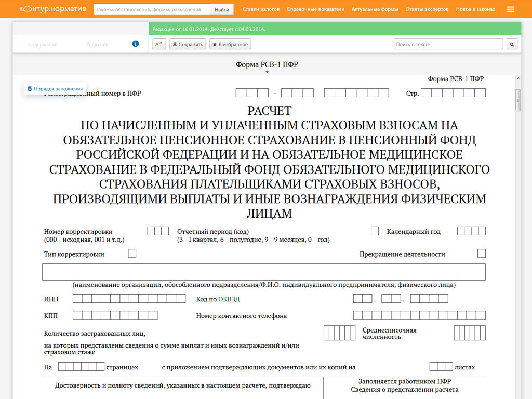Click the Тип корректировки box
The width and height of the screenshot is (532, 399).
point(132,254)
